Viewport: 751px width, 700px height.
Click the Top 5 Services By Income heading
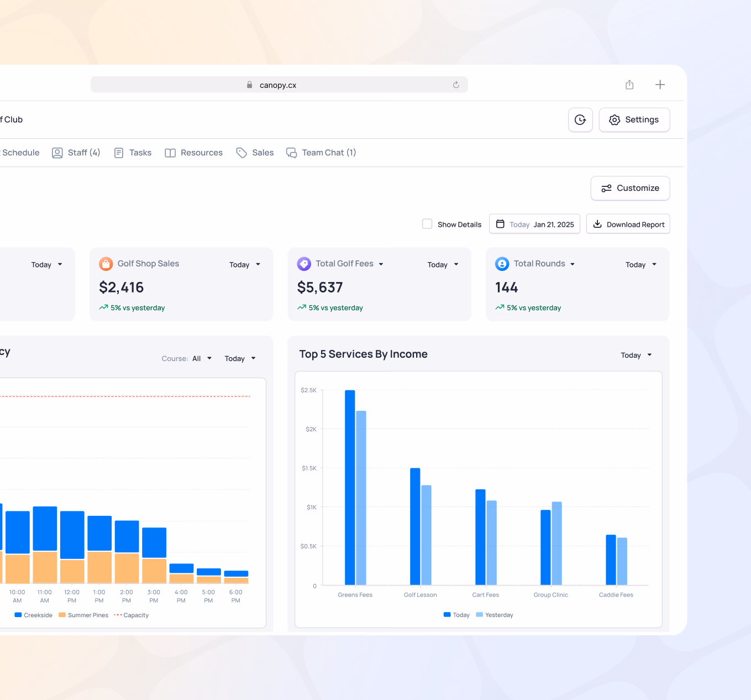click(364, 354)
